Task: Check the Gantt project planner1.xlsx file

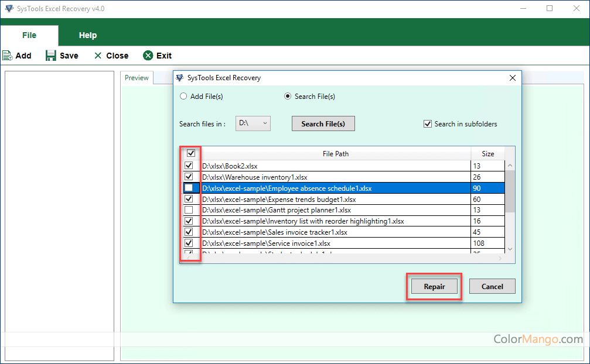Action: [x=189, y=210]
